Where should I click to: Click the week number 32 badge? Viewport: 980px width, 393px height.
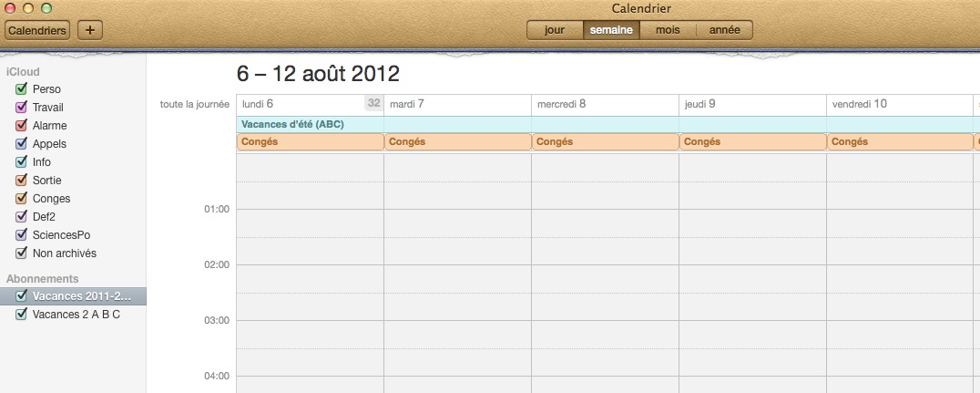(373, 103)
